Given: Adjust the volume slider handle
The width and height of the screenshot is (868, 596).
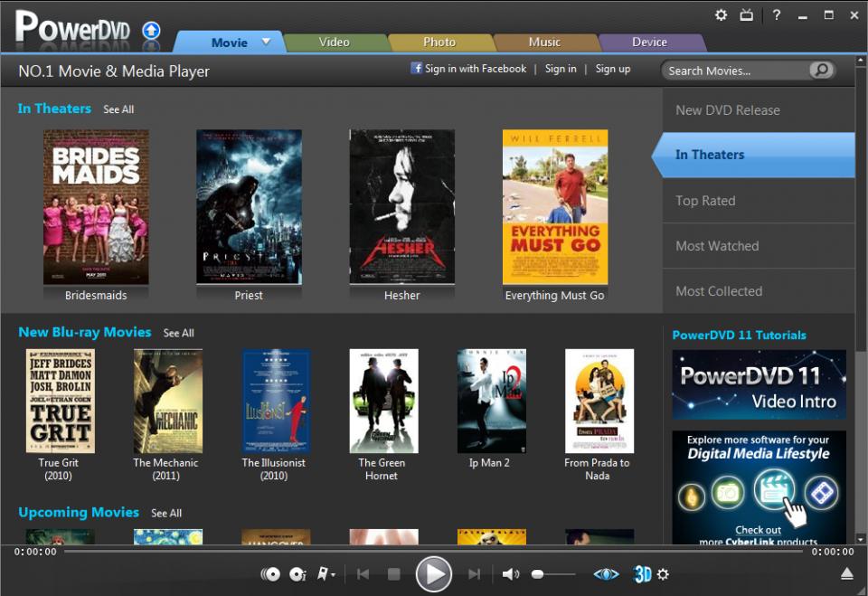Looking at the screenshot, I should pyautogui.click(x=537, y=574).
